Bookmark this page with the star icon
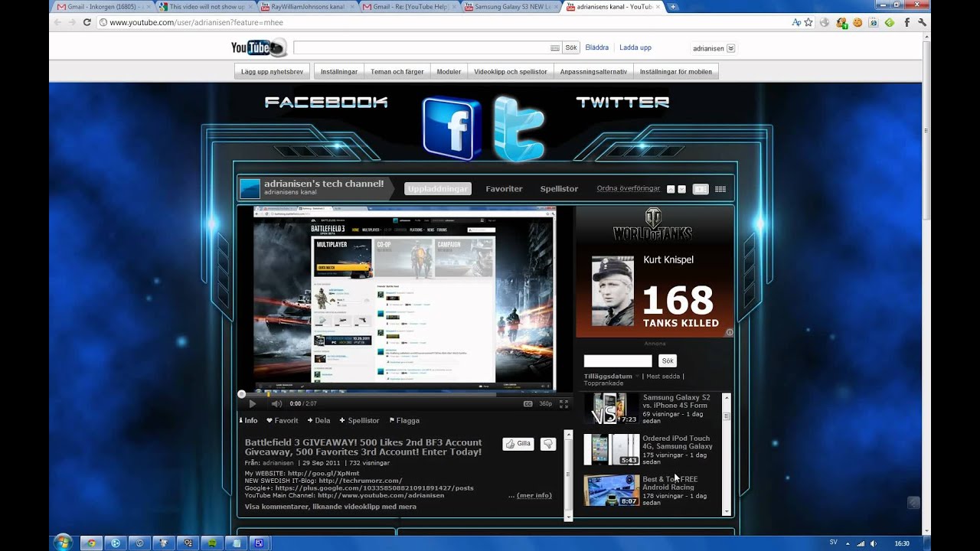 coord(808,22)
